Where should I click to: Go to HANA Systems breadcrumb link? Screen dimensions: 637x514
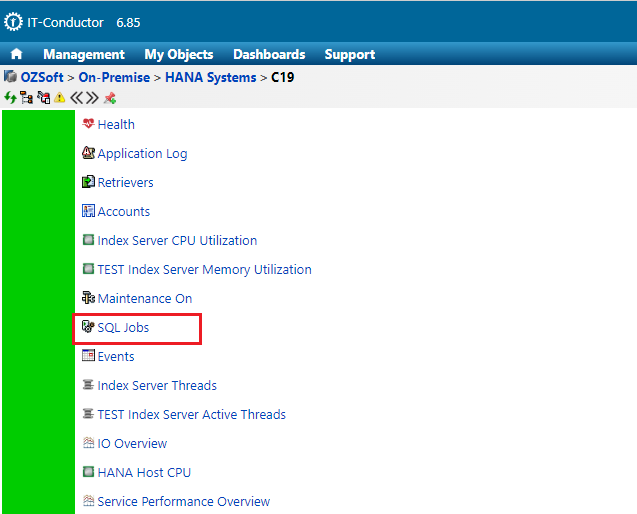click(210, 77)
